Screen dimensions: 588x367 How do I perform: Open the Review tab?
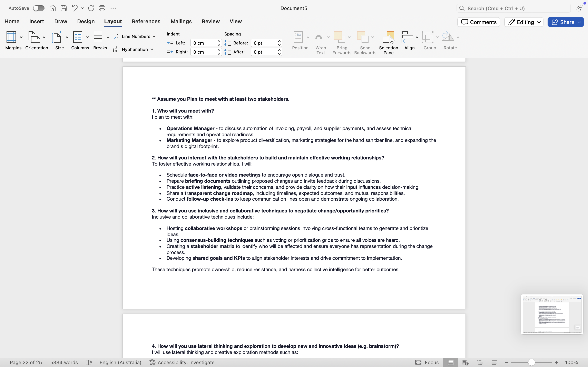(x=211, y=21)
